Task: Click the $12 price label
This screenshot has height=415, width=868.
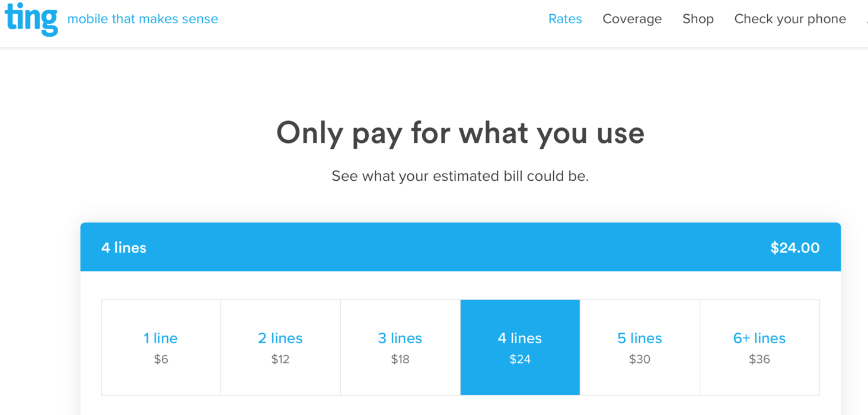Action: click(280, 359)
